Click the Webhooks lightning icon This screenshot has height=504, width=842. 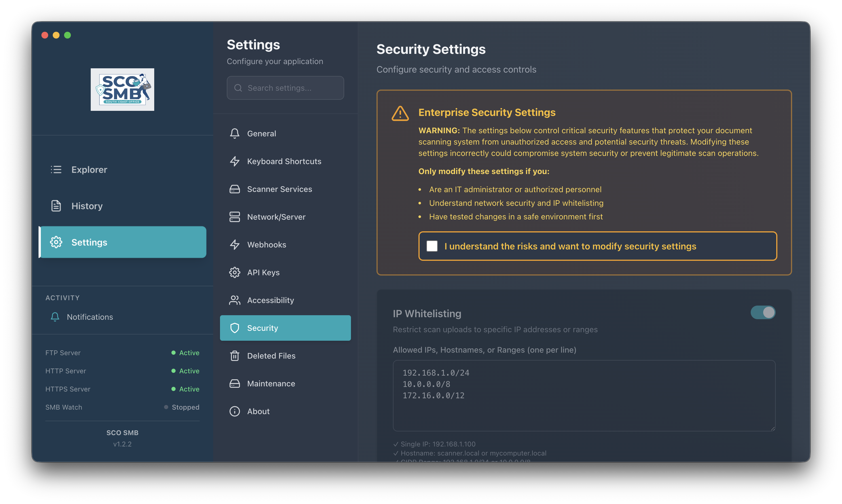(x=235, y=245)
